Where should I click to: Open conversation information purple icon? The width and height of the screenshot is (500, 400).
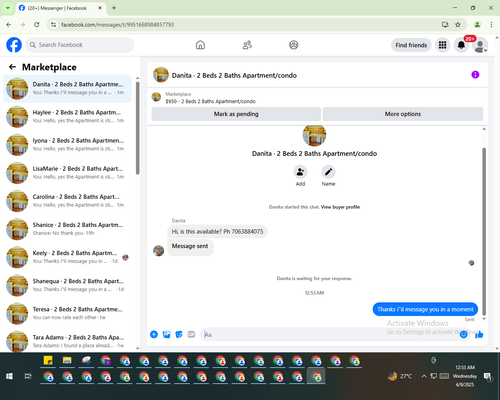475,75
